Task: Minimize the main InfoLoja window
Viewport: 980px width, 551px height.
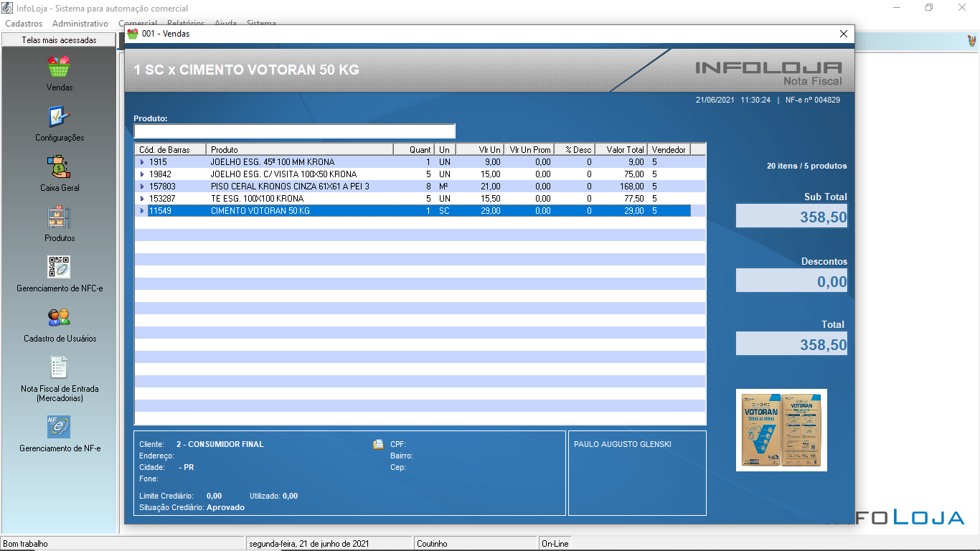Action: point(897,8)
